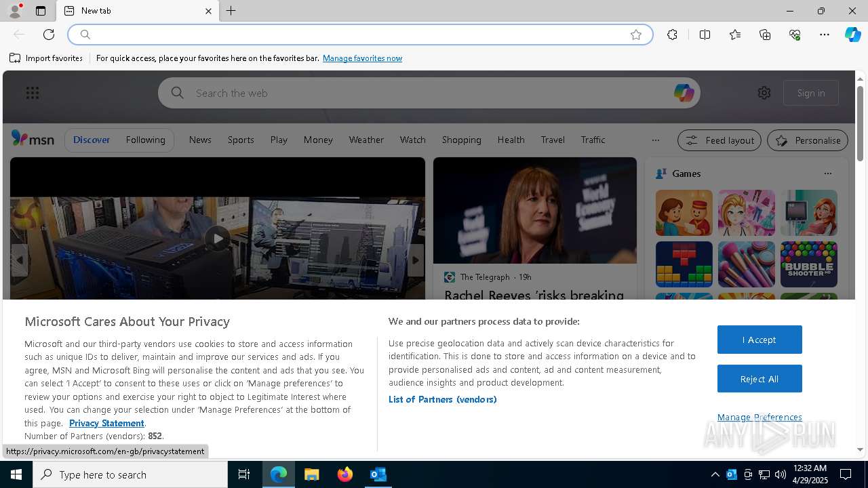Click the msn logo
Image resolution: width=868 pixels, height=488 pixels.
click(x=33, y=139)
